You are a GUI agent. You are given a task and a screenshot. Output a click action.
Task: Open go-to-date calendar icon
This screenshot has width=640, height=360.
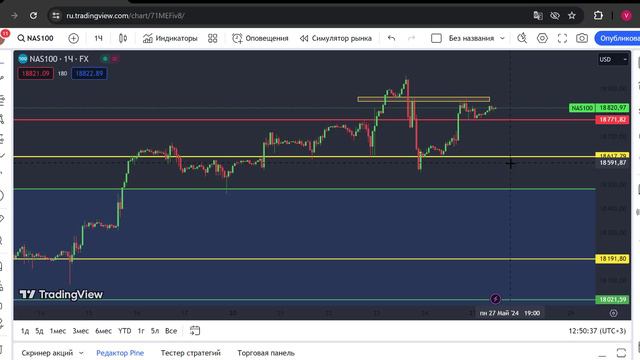[x=195, y=331]
